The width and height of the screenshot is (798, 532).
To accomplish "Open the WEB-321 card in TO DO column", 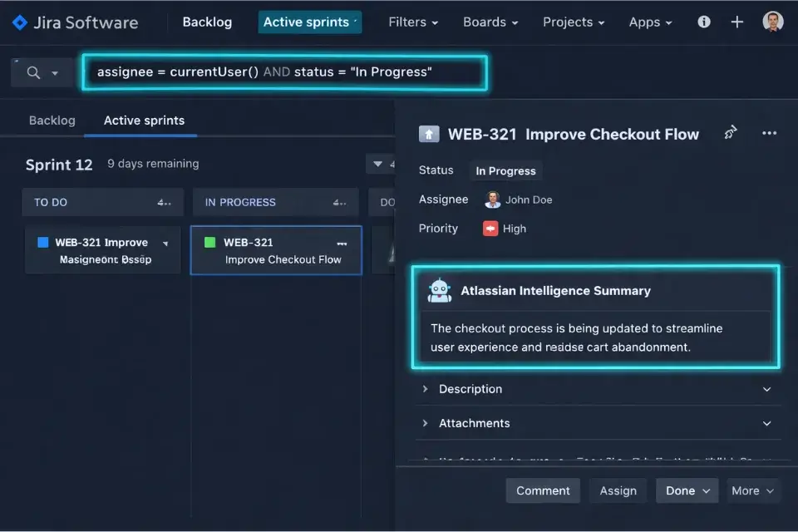I will tap(103, 250).
